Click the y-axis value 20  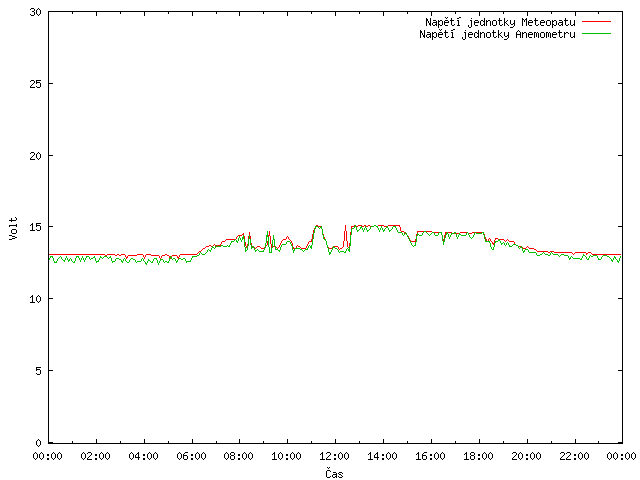36,156
